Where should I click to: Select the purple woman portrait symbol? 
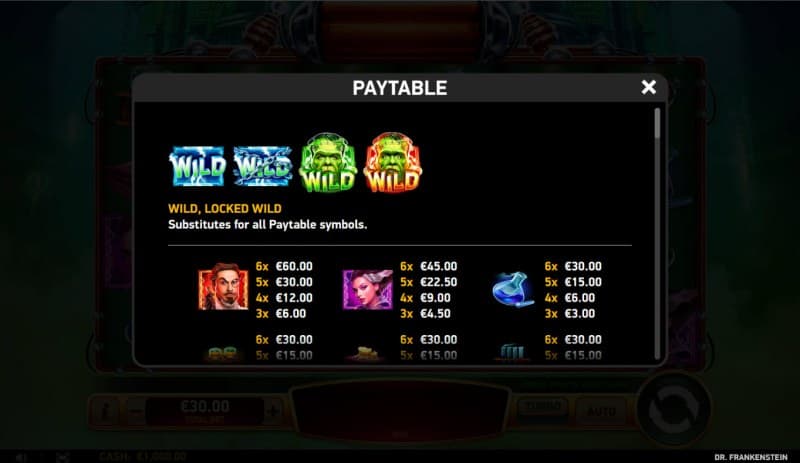[x=367, y=289]
